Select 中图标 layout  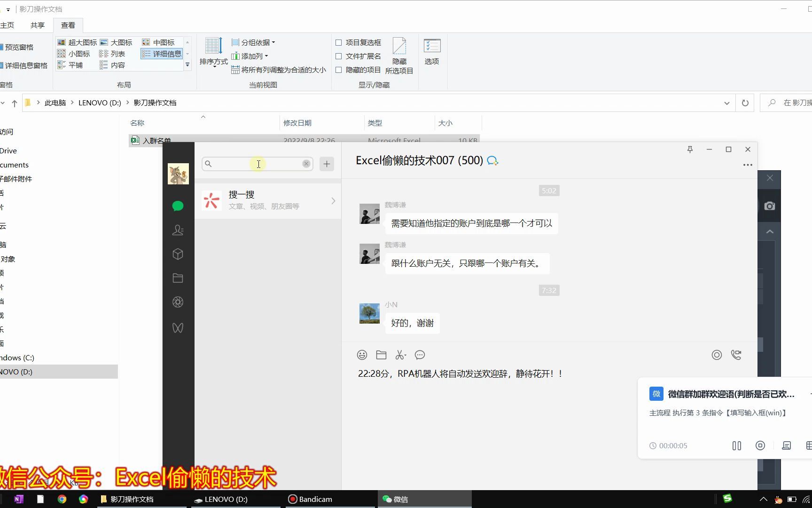point(158,42)
